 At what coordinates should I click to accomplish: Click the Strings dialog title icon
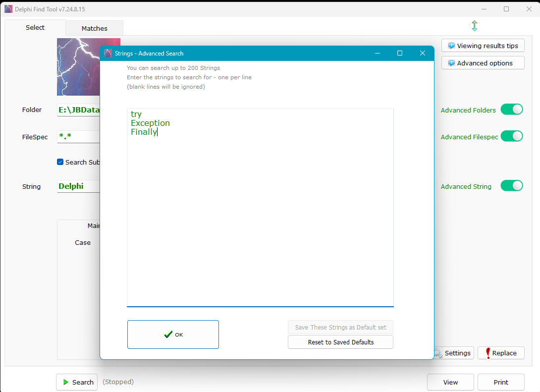click(x=108, y=54)
